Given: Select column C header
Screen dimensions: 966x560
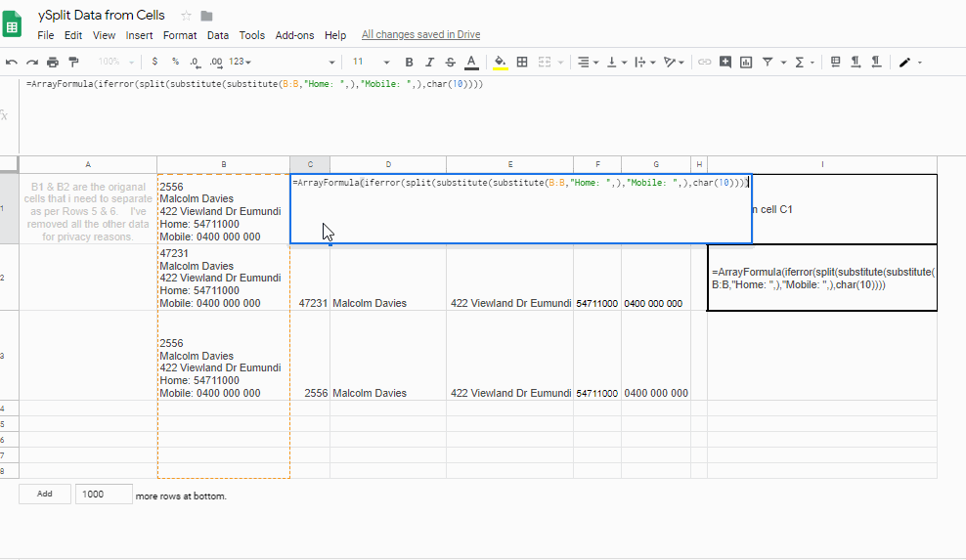Looking at the screenshot, I should point(310,164).
